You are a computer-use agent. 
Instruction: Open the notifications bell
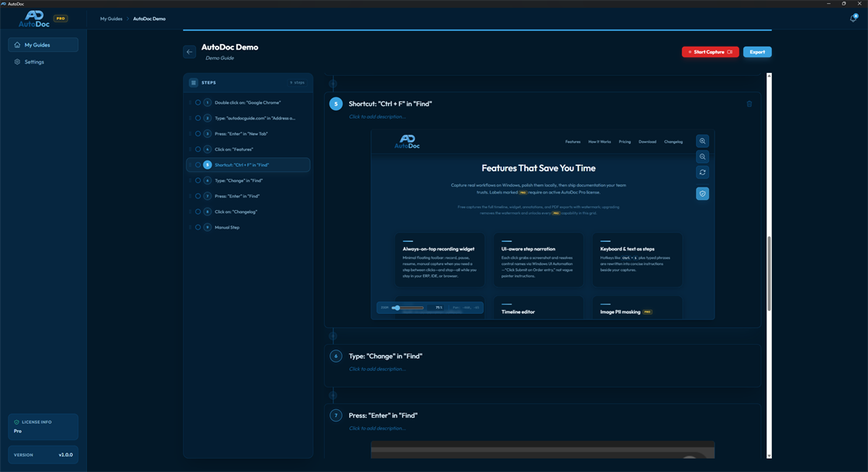pos(853,19)
